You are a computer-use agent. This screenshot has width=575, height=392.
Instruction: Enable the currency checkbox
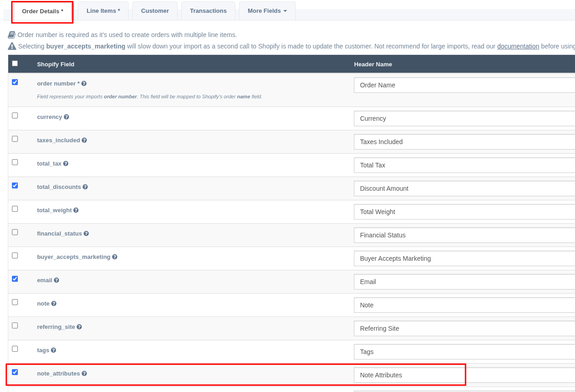tap(15, 116)
